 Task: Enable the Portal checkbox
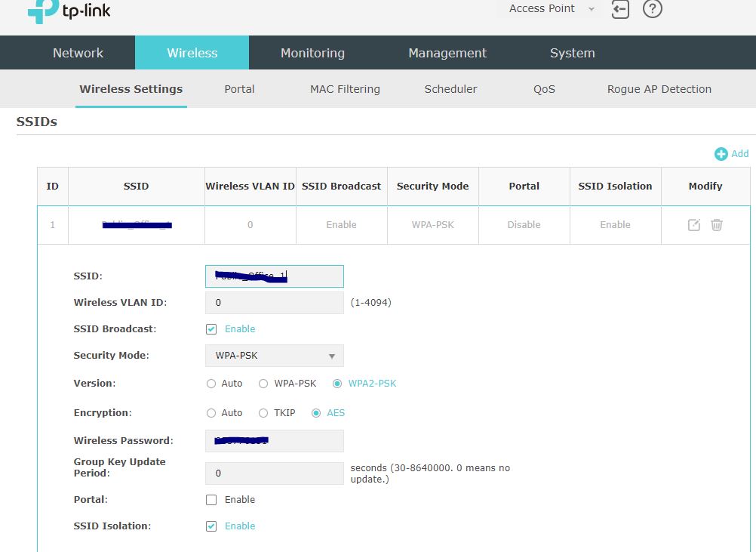[x=211, y=500]
